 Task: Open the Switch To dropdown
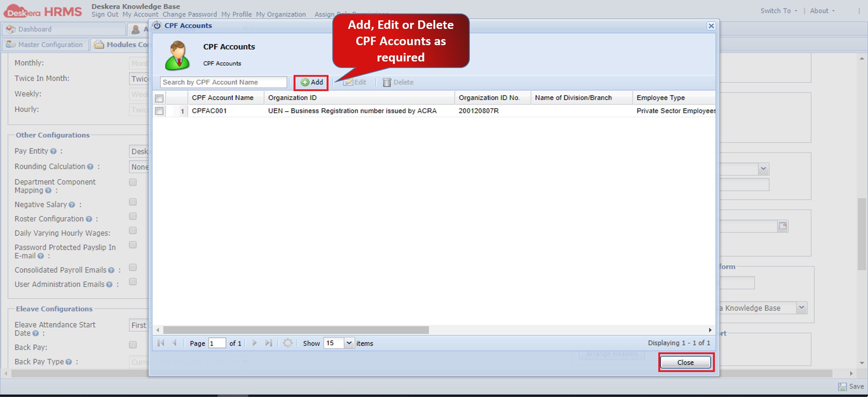[x=776, y=11]
